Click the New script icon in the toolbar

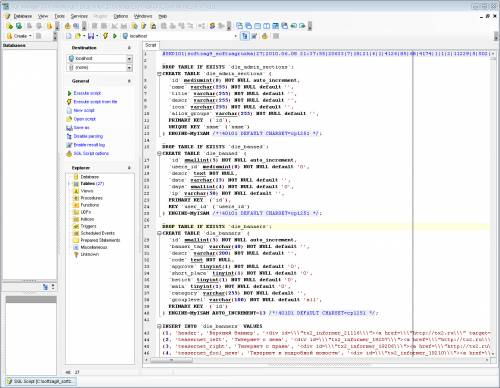[x=69, y=36]
